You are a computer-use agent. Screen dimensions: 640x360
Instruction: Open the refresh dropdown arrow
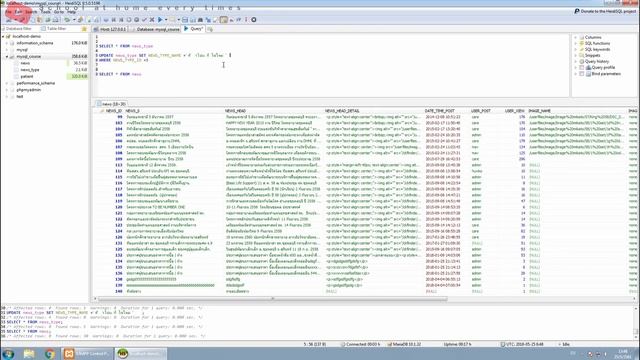pos(74,20)
